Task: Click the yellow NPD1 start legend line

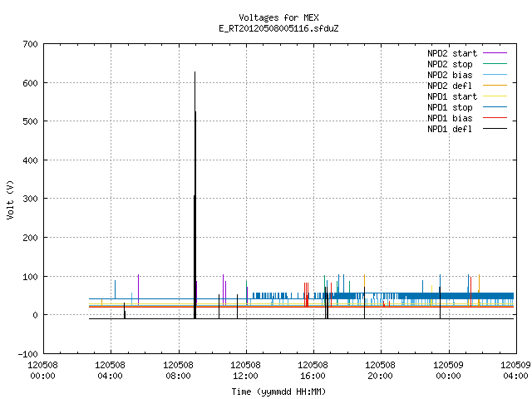Action: point(495,96)
